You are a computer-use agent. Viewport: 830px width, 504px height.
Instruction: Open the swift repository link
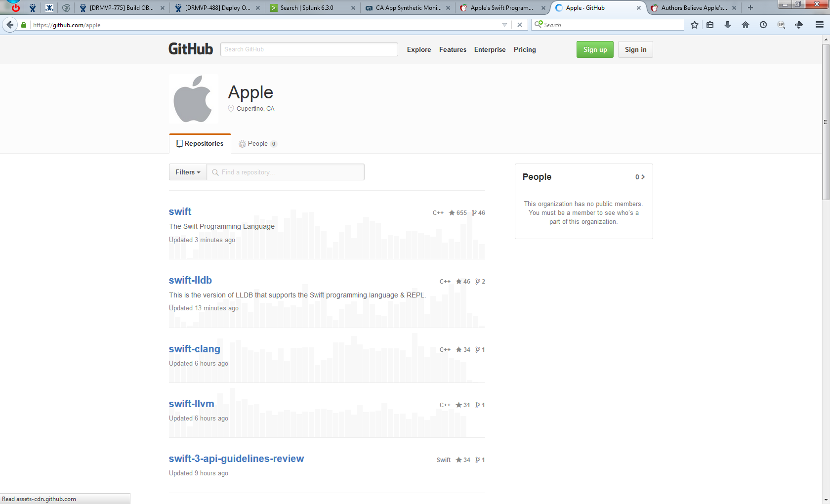pyautogui.click(x=180, y=211)
